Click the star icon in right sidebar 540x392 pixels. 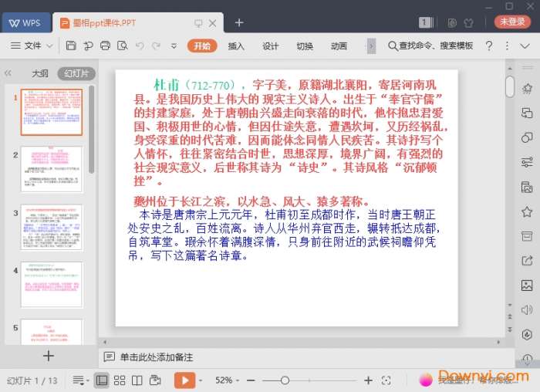coord(527,212)
